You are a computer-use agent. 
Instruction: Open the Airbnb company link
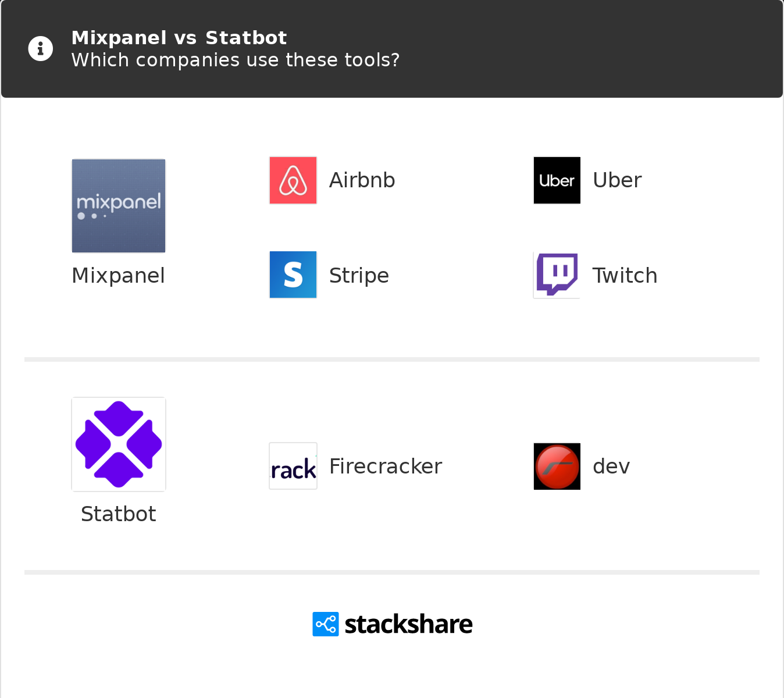tap(362, 180)
